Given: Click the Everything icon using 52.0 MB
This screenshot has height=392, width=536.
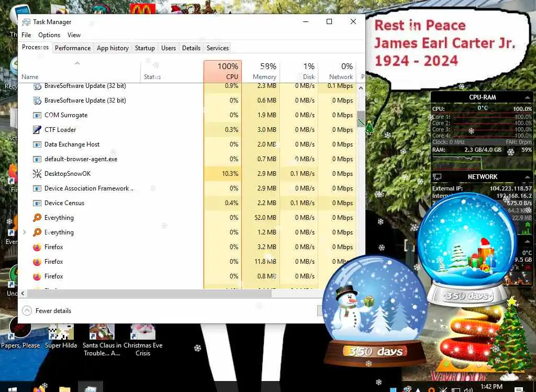Looking at the screenshot, I should [x=37, y=218].
